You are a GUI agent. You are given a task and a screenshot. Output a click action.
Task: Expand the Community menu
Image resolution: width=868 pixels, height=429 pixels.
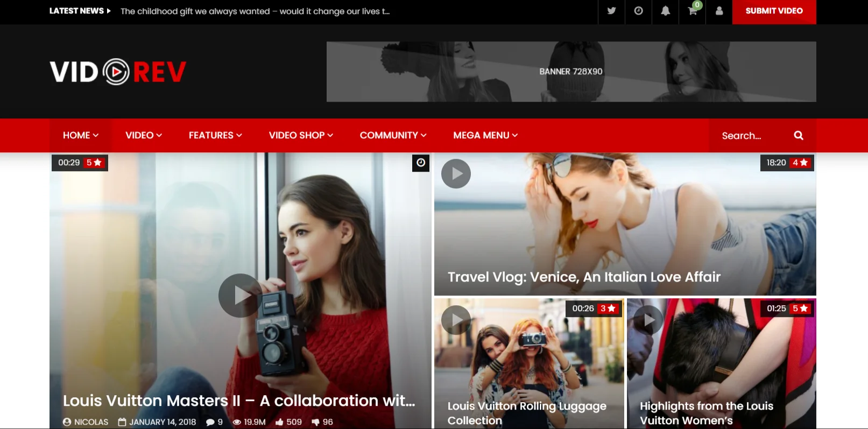pos(393,135)
